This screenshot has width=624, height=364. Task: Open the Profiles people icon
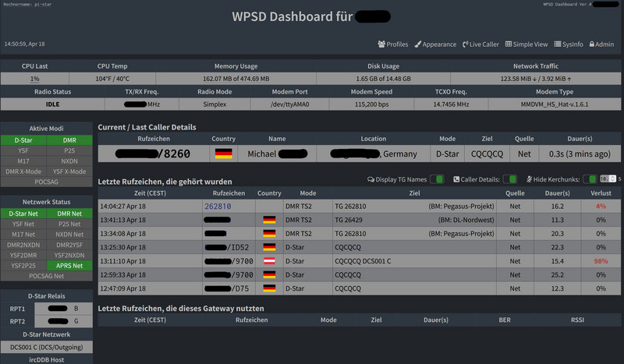coord(381,44)
